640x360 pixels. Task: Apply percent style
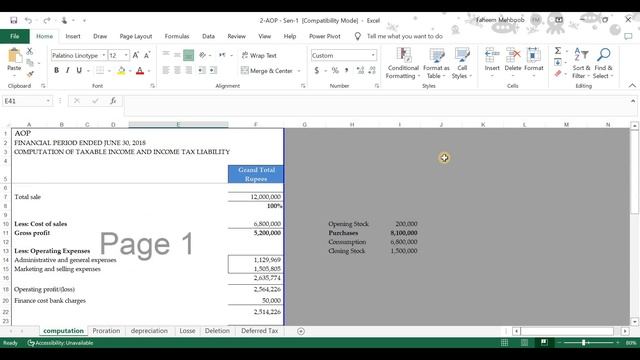pyautogui.click(x=335, y=71)
